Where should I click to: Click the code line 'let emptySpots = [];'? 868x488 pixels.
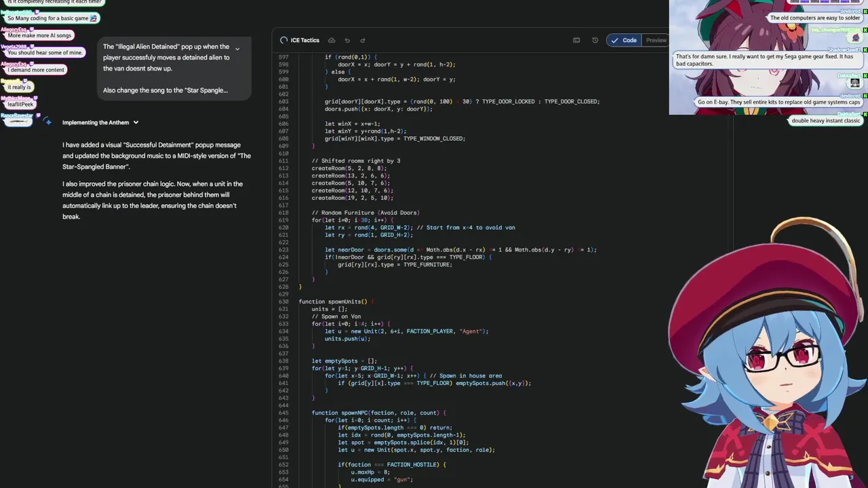344,361
